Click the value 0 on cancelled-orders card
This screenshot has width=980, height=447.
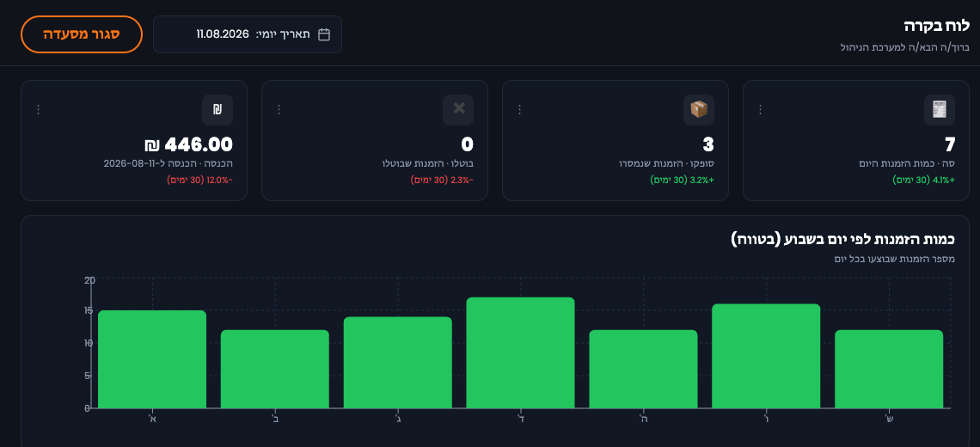pyautogui.click(x=468, y=145)
